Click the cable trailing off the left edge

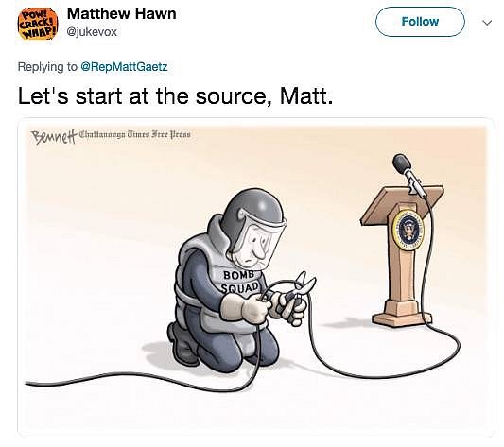(x=106, y=379)
